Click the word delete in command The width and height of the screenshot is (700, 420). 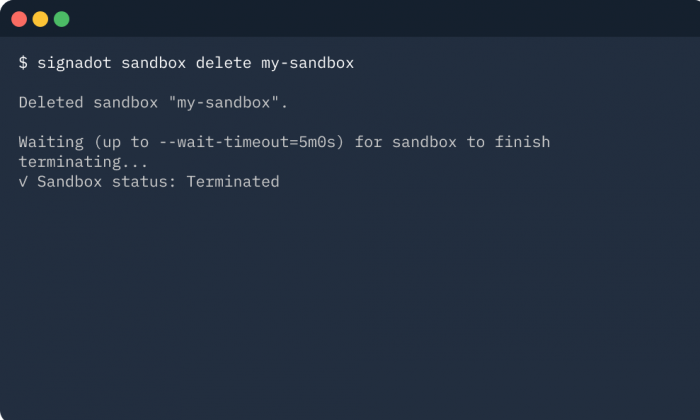(x=223, y=63)
